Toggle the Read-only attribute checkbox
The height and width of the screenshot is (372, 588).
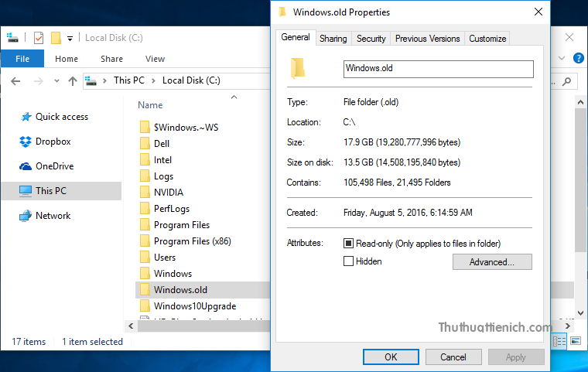pyautogui.click(x=348, y=244)
